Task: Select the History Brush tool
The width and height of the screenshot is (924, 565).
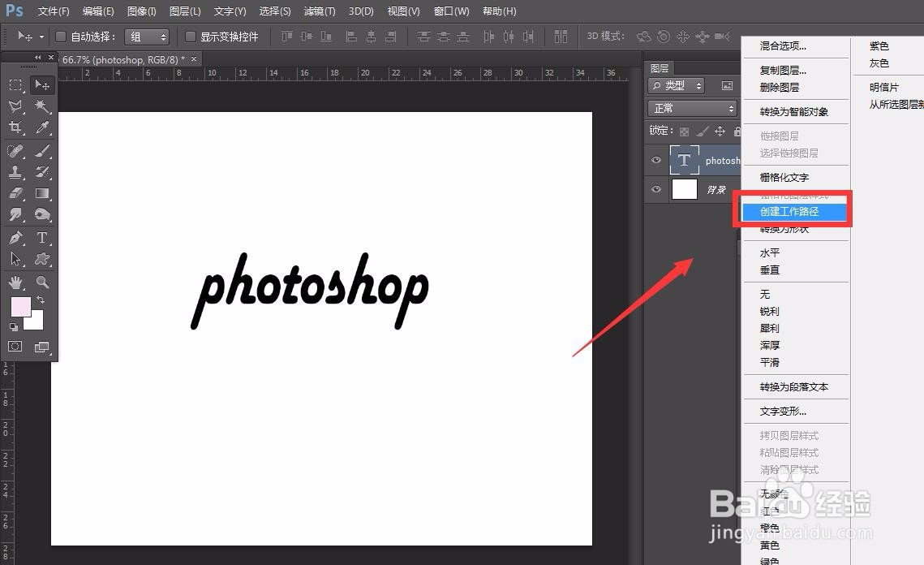Action: (x=42, y=172)
